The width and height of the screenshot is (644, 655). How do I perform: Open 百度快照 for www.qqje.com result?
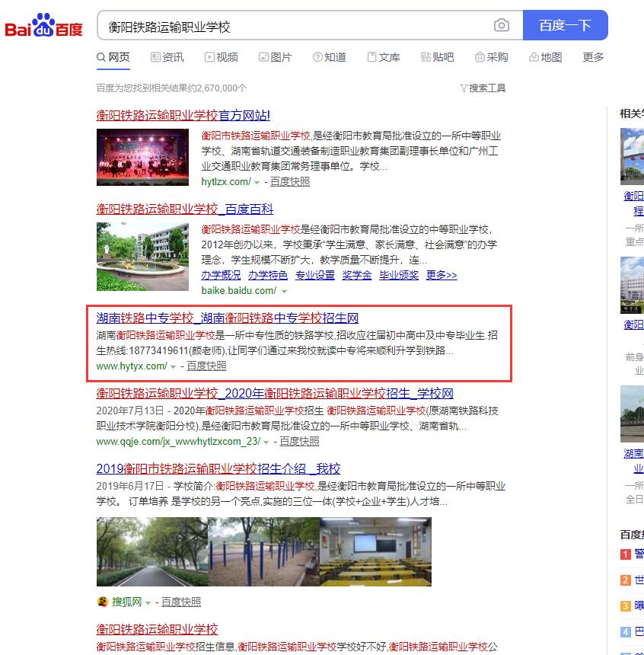pos(299,442)
